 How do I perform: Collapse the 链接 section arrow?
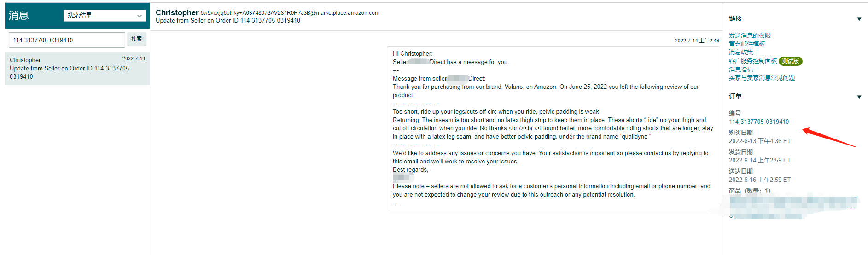point(859,19)
